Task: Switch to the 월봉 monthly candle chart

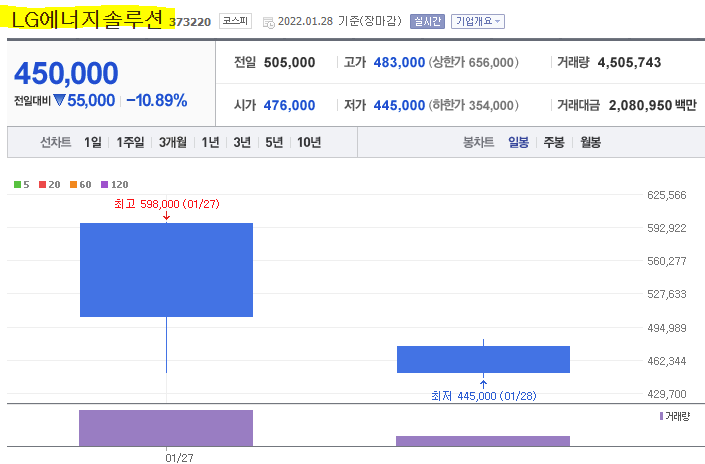Action: click(x=590, y=143)
